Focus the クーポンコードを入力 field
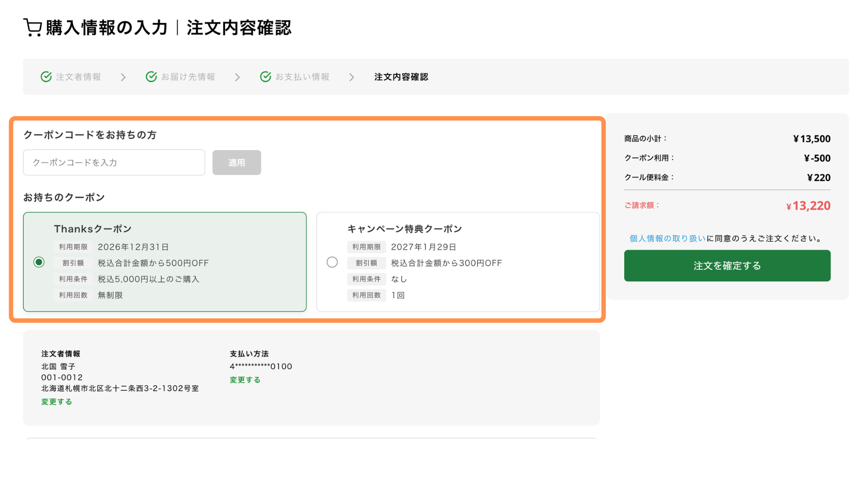Viewport: 868px width, 488px height. pos(114,163)
